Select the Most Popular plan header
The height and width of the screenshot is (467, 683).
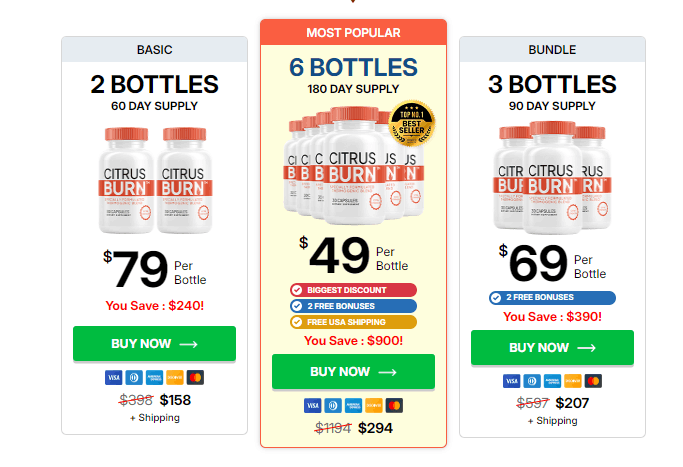353,32
